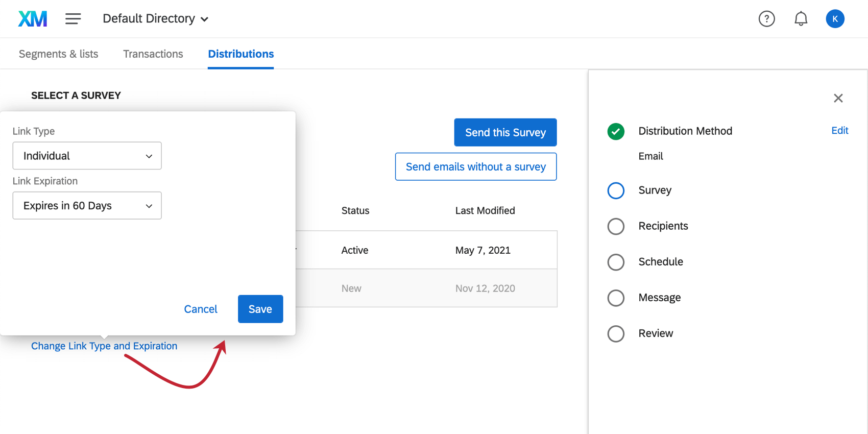This screenshot has height=434, width=868.
Task: Open the Link Type dropdown
Action: tap(87, 156)
